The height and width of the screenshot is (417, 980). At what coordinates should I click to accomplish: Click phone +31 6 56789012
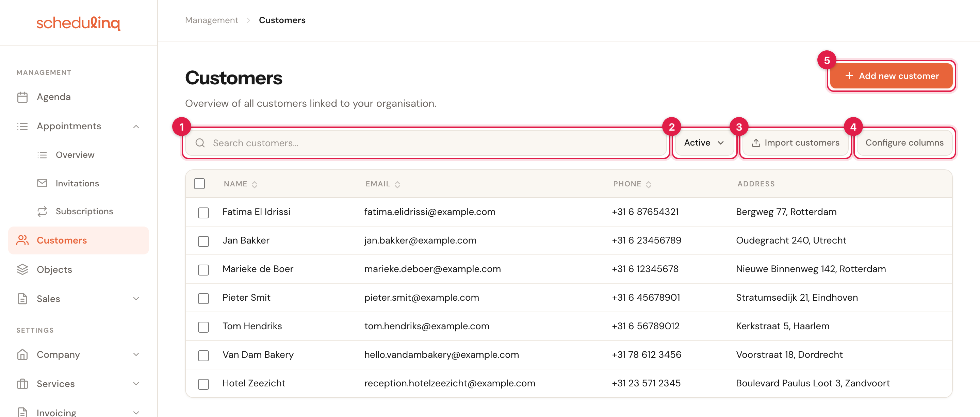[x=645, y=326]
